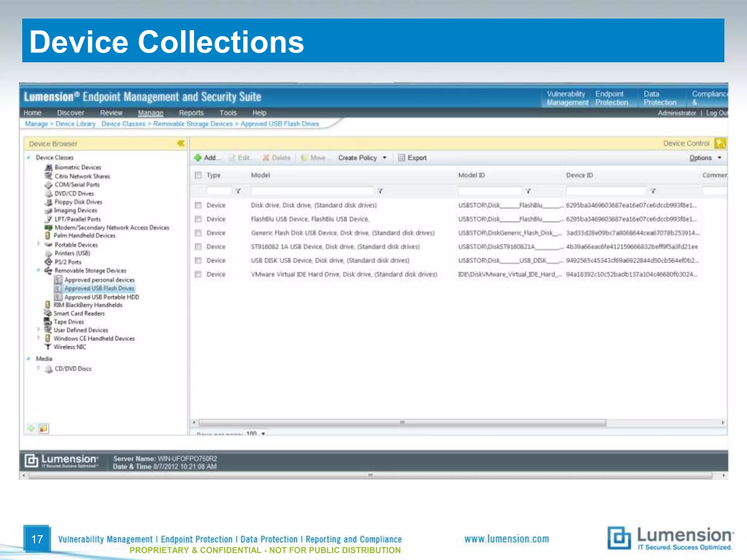Viewport: 747px width, 560px height.
Task: Check the ST916082 1A USB Device checkbox
Action: [198, 247]
